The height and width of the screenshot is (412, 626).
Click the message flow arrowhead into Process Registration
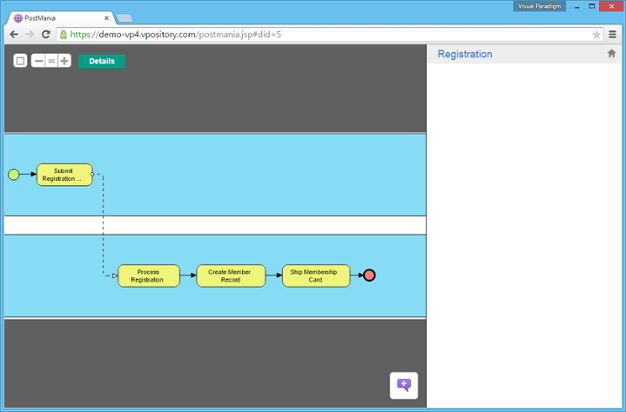(x=115, y=275)
